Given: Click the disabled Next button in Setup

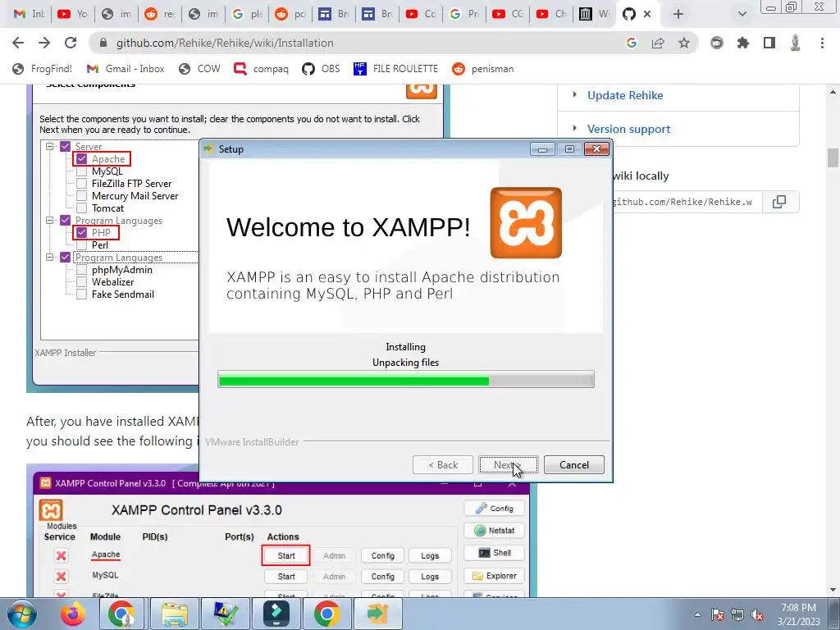Looking at the screenshot, I should click(508, 465).
